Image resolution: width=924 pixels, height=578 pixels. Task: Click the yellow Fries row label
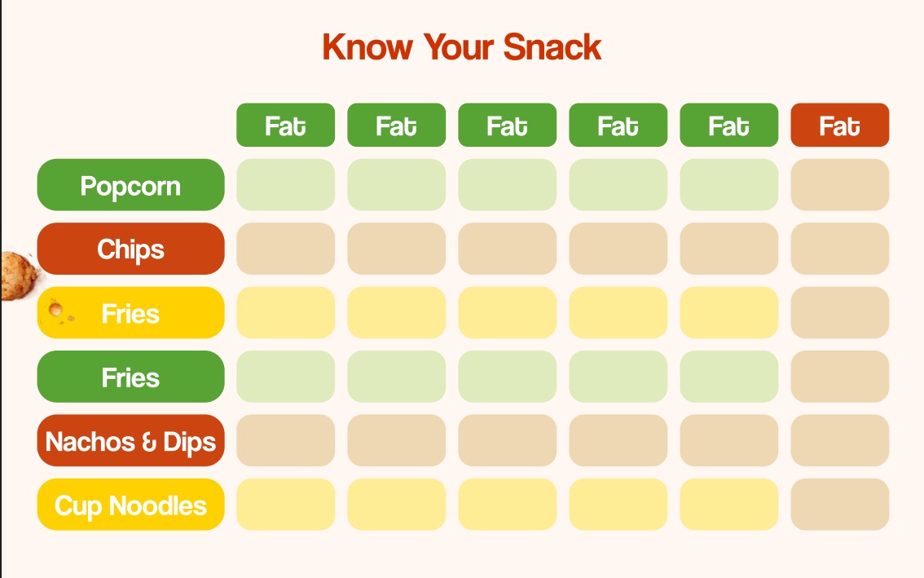[x=131, y=312]
